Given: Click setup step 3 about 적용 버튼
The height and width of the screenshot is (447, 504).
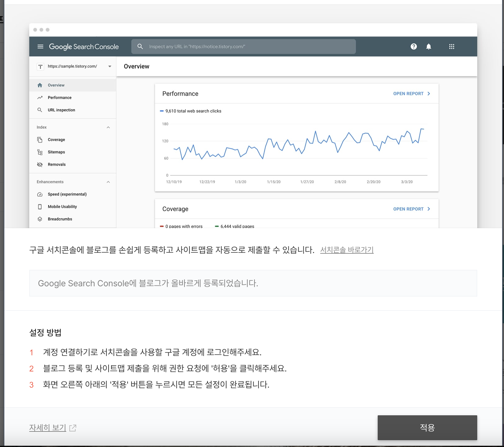Looking at the screenshot, I should pos(156,385).
